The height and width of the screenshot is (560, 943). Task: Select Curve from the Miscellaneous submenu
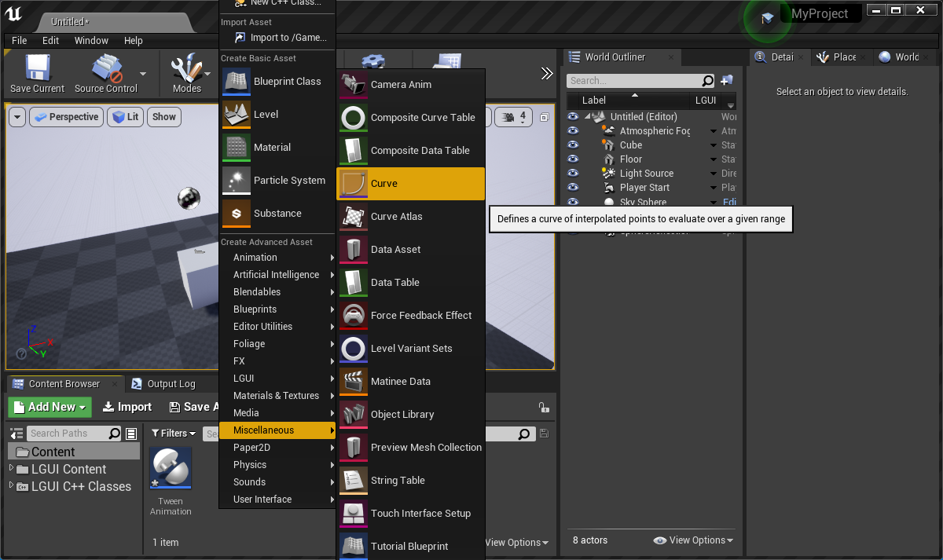pyautogui.click(x=410, y=184)
